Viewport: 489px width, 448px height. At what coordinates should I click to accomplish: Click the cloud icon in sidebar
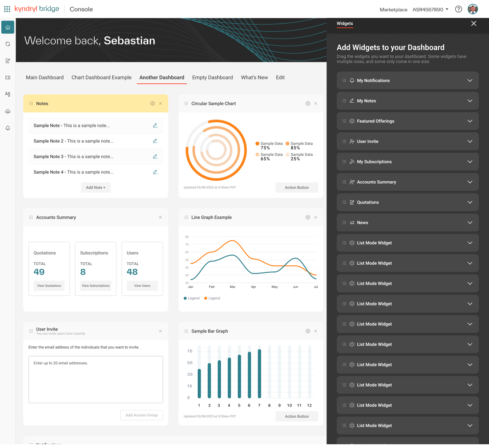click(8, 111)
